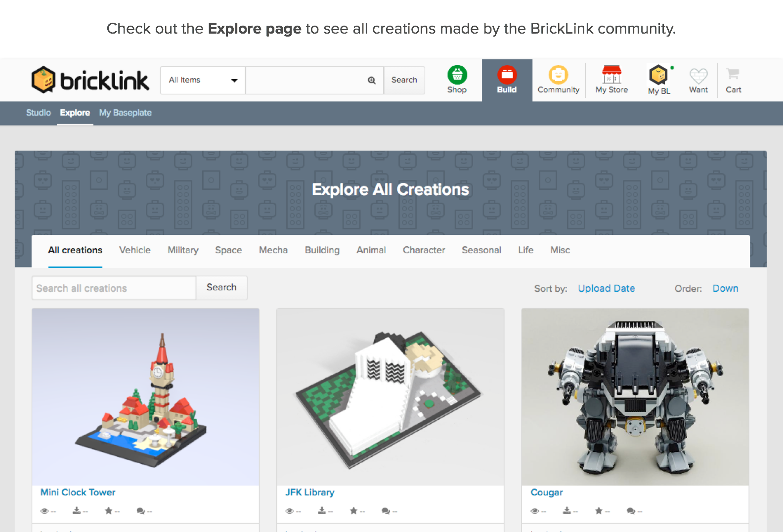Viewport: 783px width, 532px height.
Task: Click download icon under Mini Clock Tower
Action: (x=77, y=510)
